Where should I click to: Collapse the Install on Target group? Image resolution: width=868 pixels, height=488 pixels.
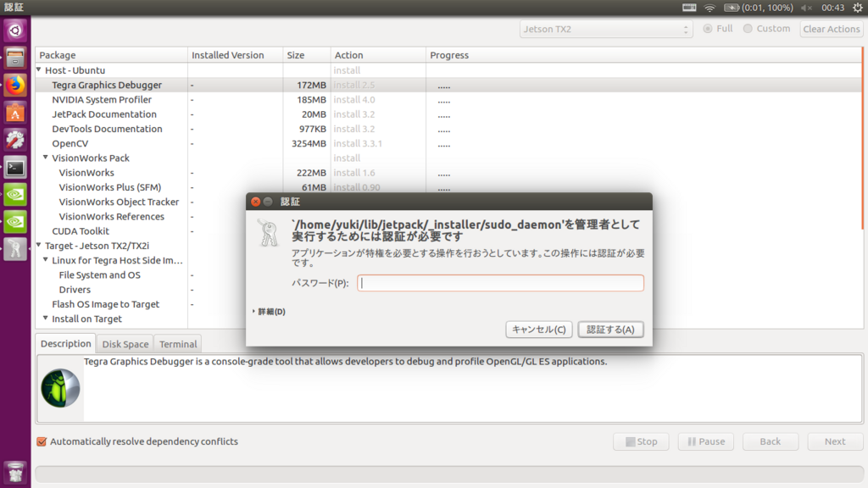(46, 319)
